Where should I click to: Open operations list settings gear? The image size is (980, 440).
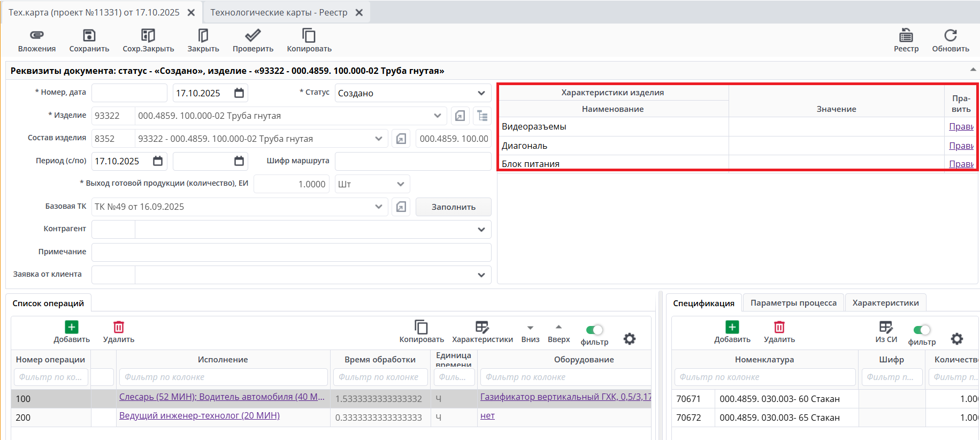630,339
